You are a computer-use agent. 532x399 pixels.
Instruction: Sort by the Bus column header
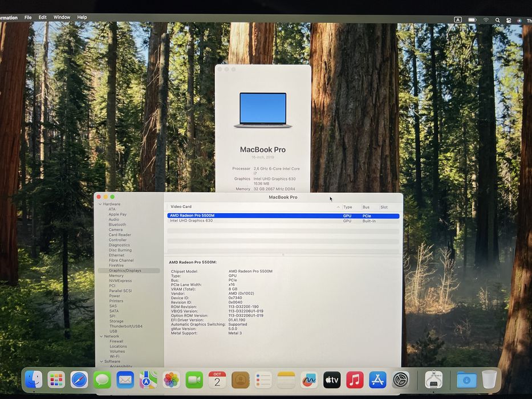pos(366,207)
